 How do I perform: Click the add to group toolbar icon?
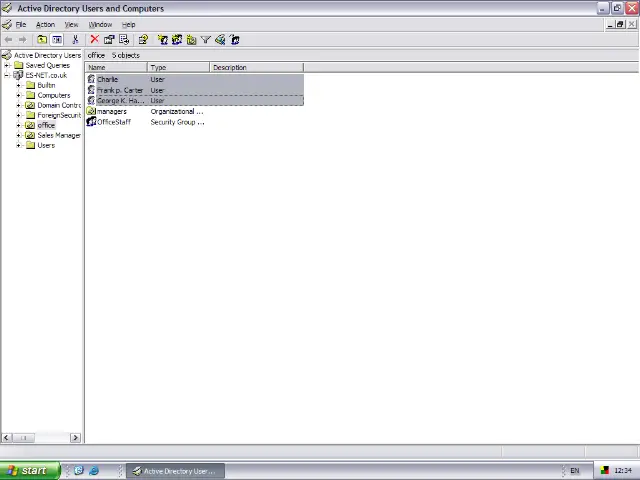235,40
